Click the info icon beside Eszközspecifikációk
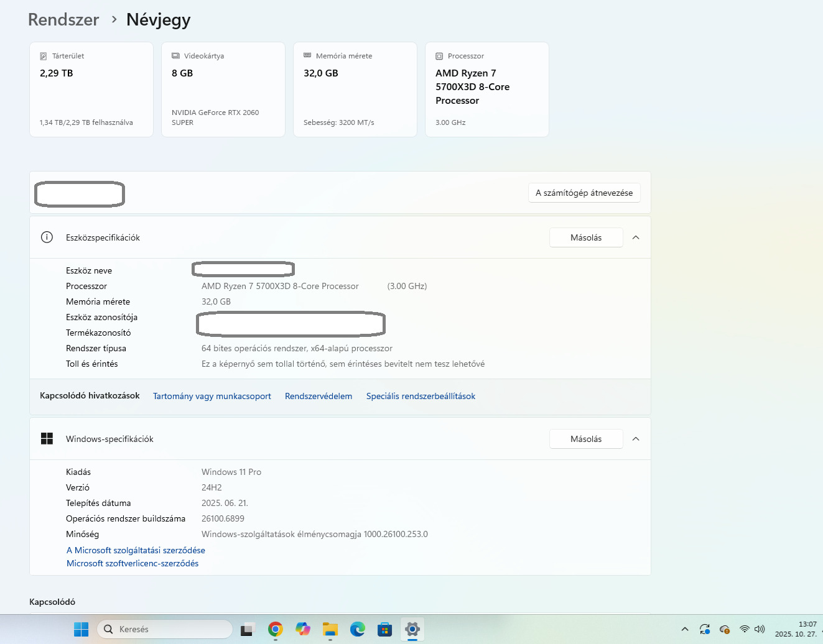Screen dimensions: 823x644 click(47, 237)
